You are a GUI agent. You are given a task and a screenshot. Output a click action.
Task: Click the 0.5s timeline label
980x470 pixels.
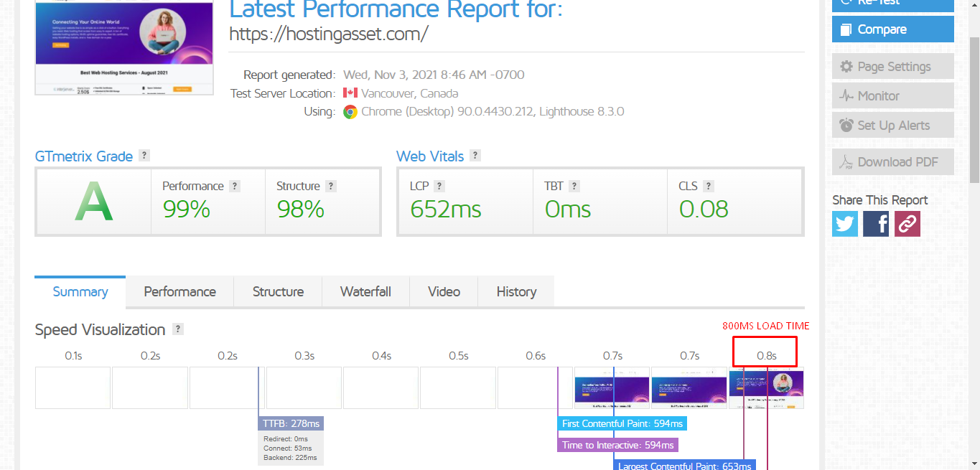point(458,356)
